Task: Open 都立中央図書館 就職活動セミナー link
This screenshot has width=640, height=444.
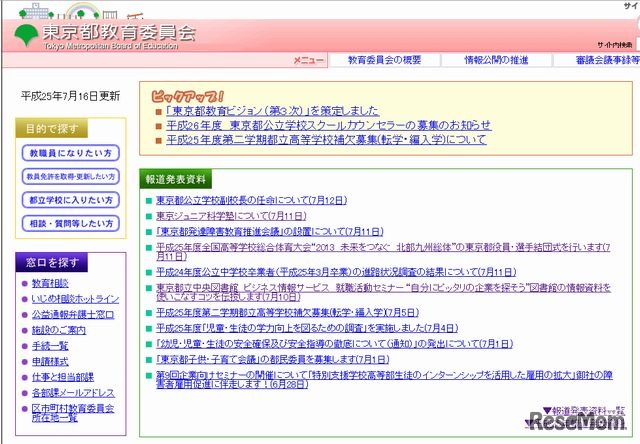Action: [x=383, y=292]
